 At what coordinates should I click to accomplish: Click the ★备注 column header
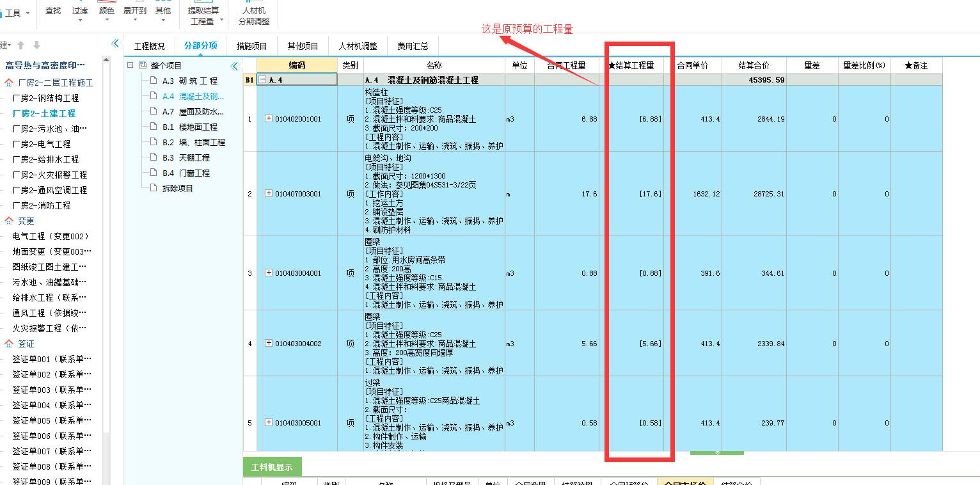[916, 65]
